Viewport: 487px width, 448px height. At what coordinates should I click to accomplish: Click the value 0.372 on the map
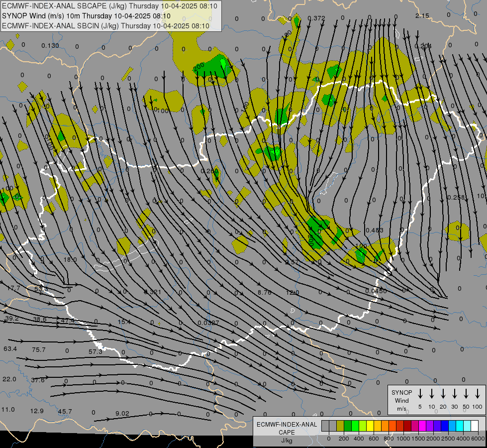pos(316,18)
